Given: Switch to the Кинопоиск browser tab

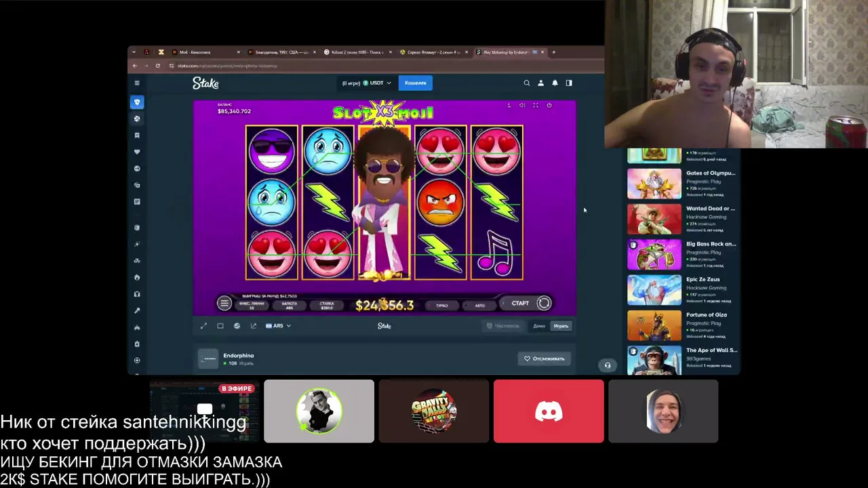Looking at the screenshot, I should point(205,52).
